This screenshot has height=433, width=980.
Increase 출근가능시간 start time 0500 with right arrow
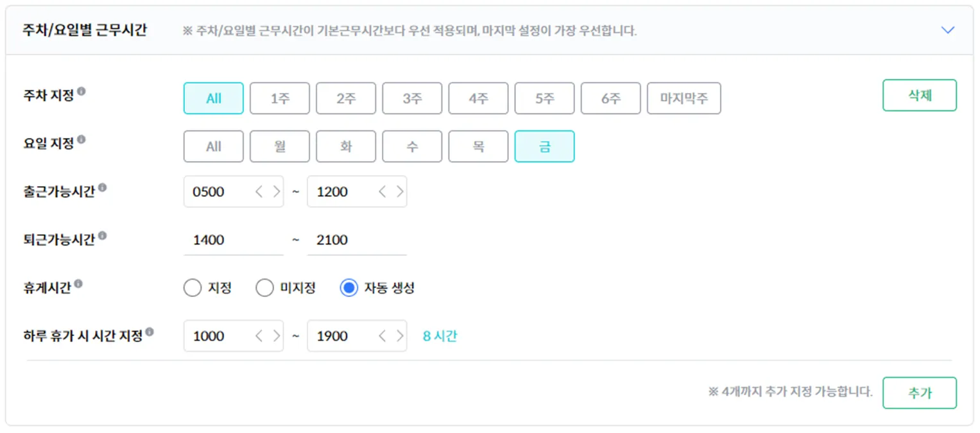click(277, 192)
